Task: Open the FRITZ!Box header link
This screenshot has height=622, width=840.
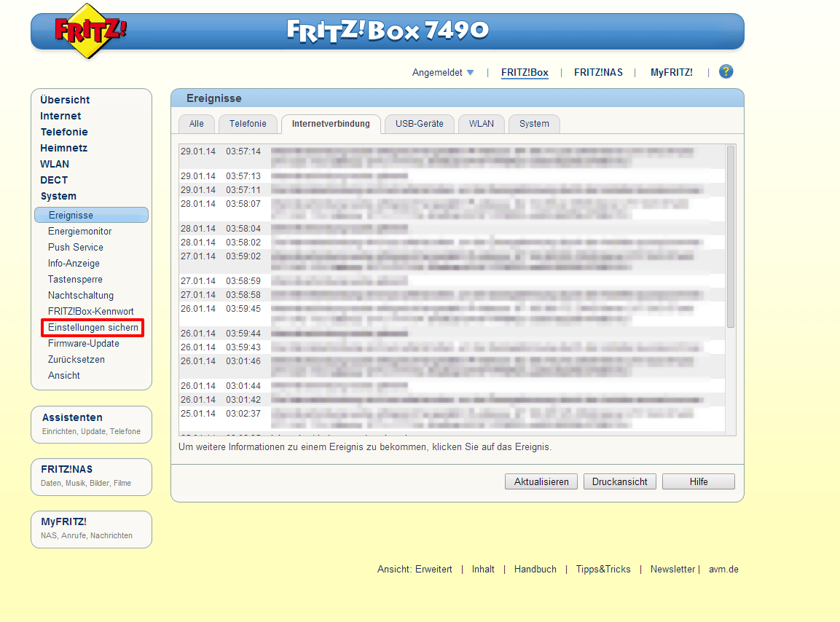Action: point(525,72)
